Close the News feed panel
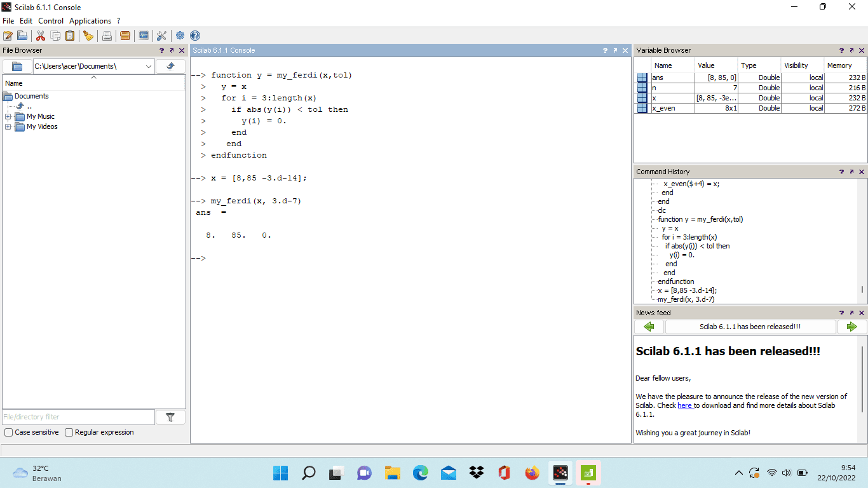The width and height of the screenshot is (868, 488). (x=862, y=313)
